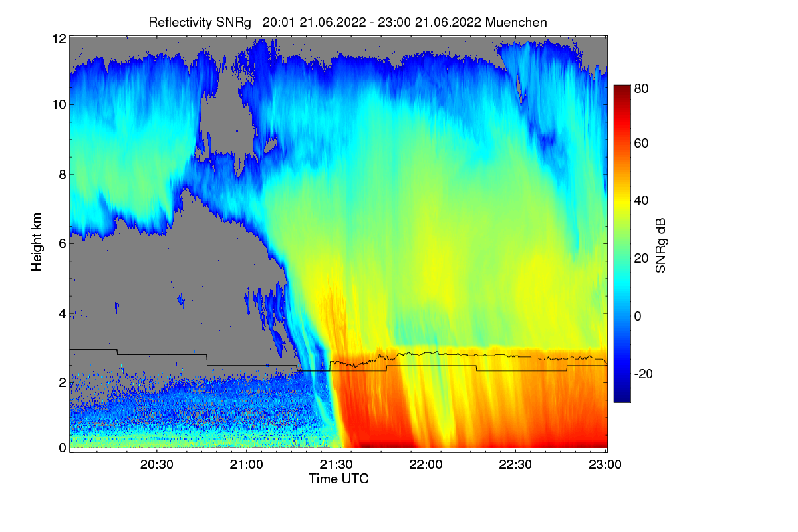Click the 'Muenchen' station name in title
Viewport: 798px width, 532px height.
517,22
